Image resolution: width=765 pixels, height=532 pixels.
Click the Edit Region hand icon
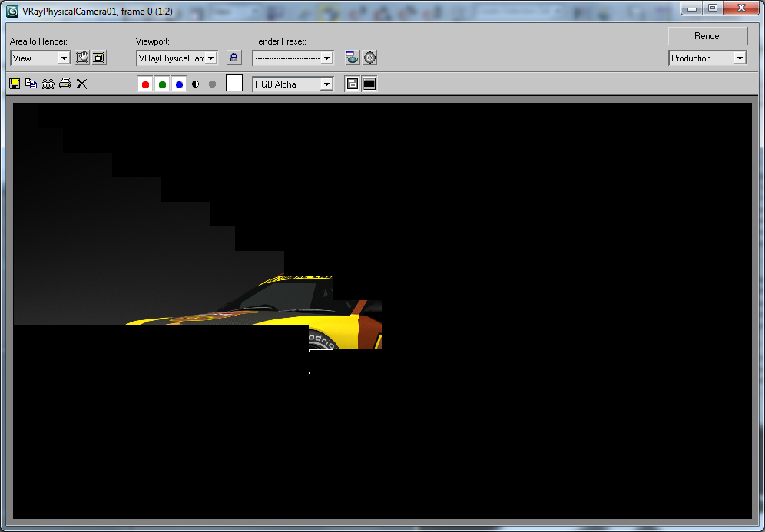pos(82,58)
